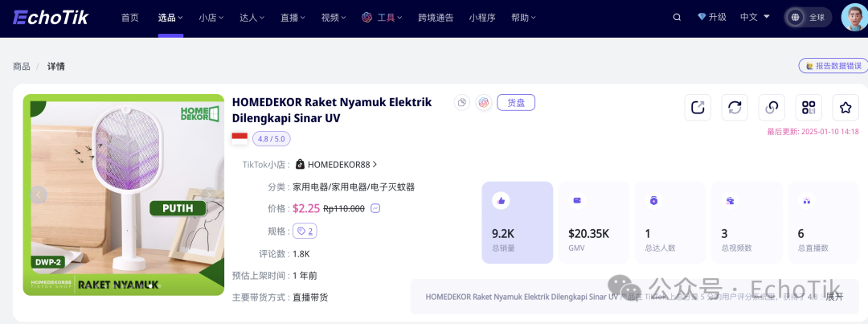Click the product image thumbnail
This screenshot has width=868, height=324.
123,195
